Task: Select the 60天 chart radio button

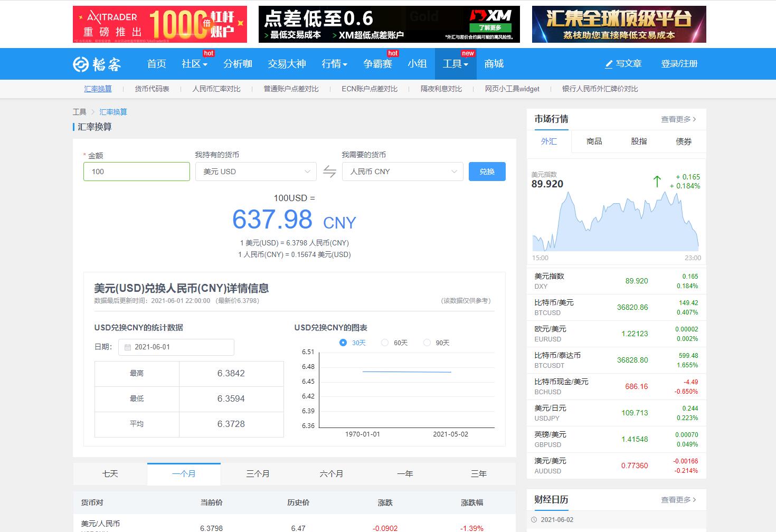Action: (385, 343)
